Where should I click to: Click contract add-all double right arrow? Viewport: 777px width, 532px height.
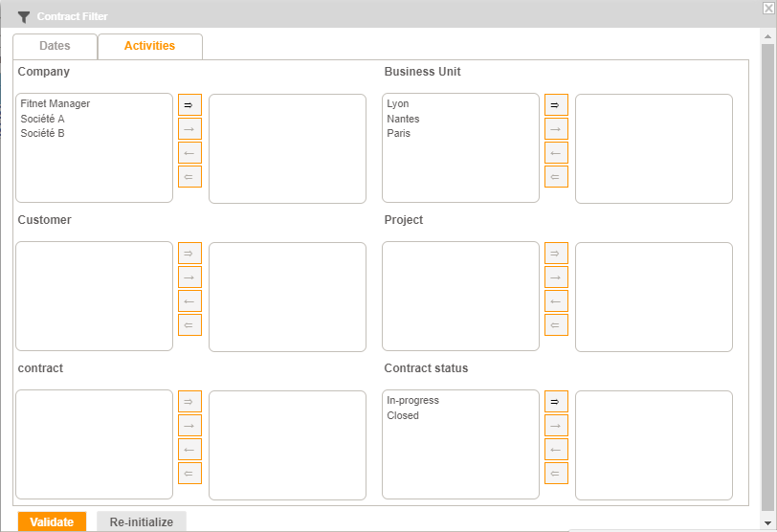(189, 401)
